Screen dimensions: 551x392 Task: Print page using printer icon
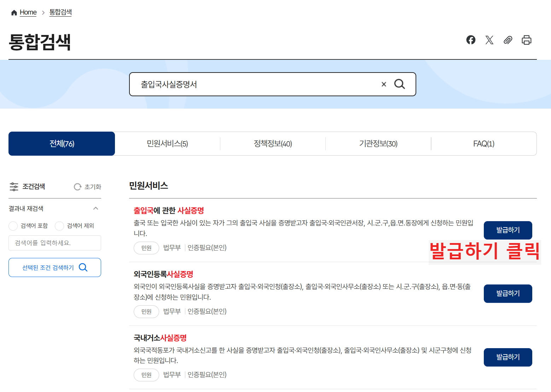coord(527,40)
